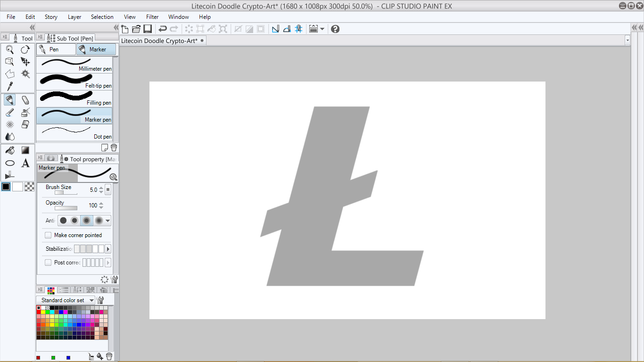Select the Zoom magnifier tool
Viewport: 644px width, 362px height.
(x=10, y=49)
